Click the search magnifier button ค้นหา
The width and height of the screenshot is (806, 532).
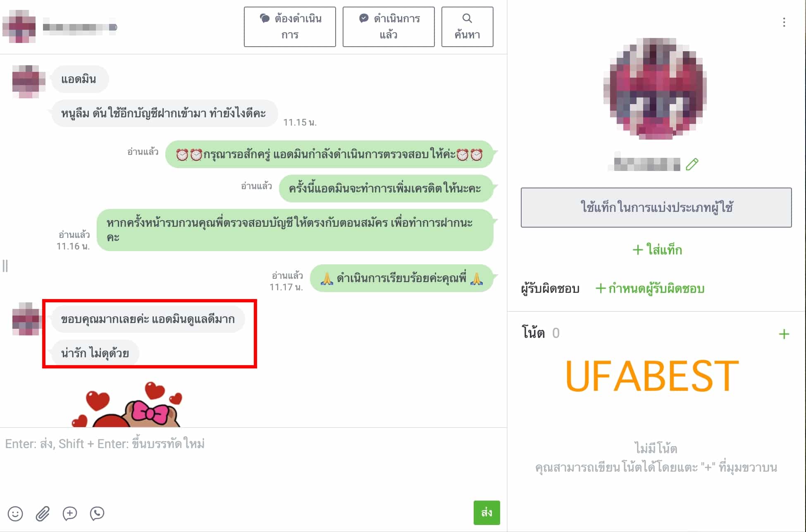(467, 27)
